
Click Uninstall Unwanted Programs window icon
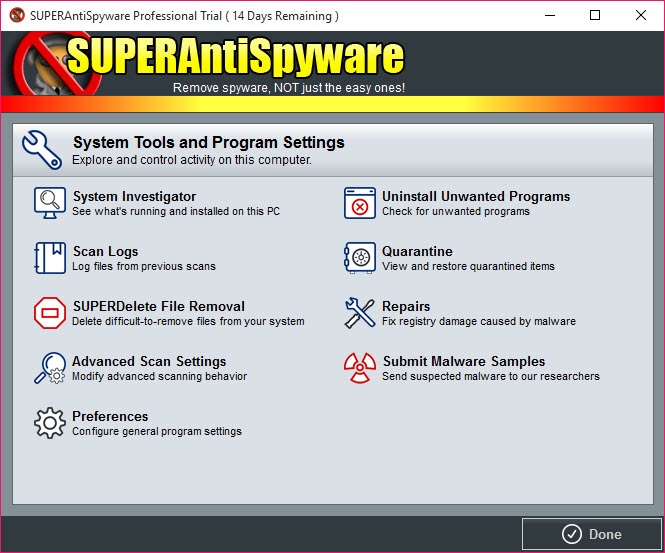[360, 203]
